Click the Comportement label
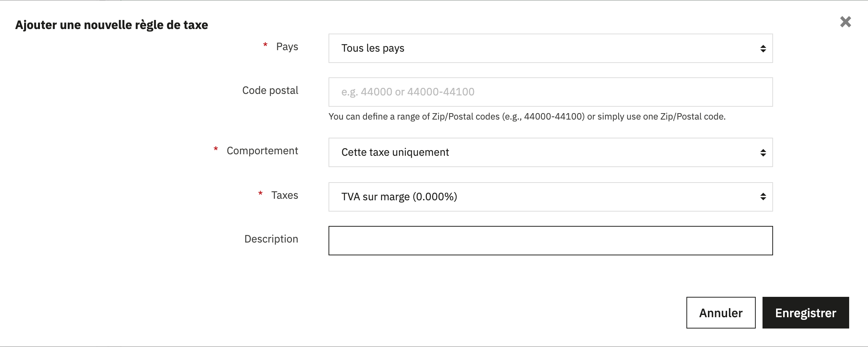 coord(262,151)
